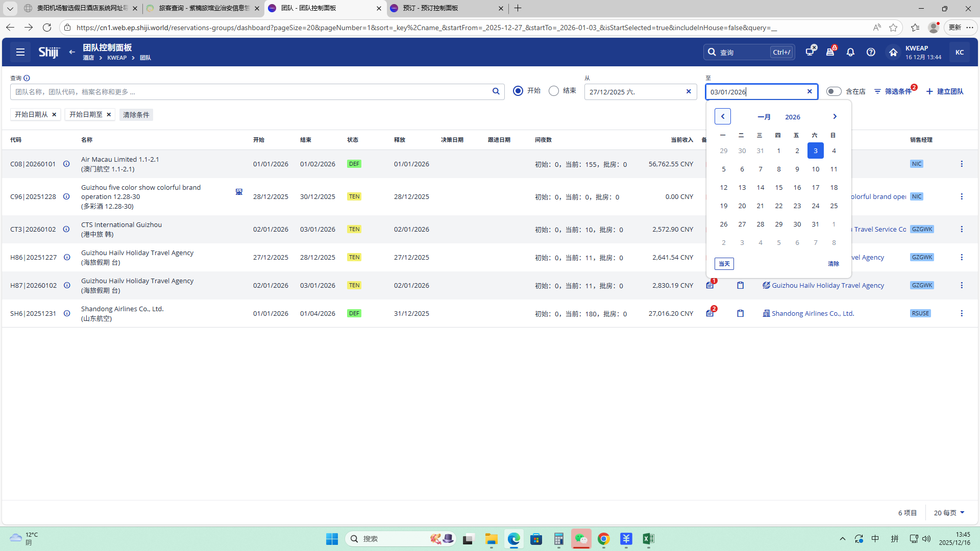Go to previous month in calendar

click(723, 116)
